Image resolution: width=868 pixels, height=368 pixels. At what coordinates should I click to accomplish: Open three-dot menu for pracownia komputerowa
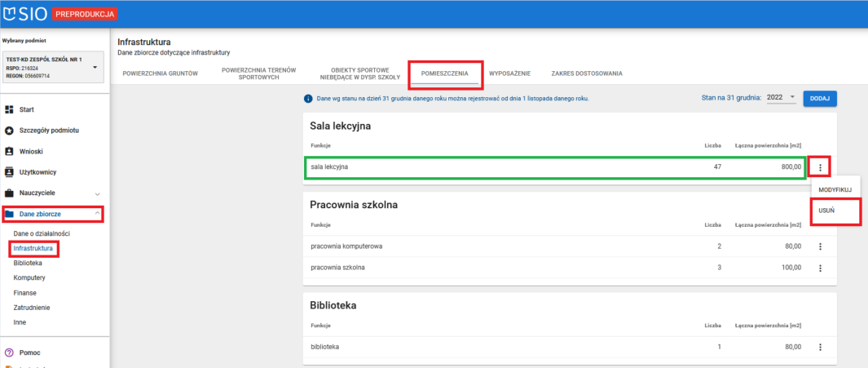point(820,246)
